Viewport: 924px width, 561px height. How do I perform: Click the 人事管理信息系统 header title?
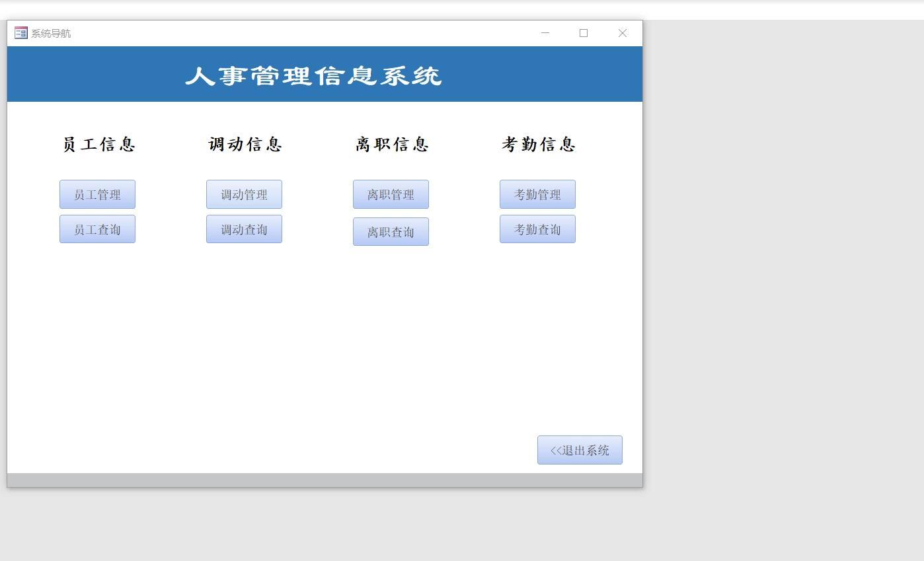tap(313, 76)
